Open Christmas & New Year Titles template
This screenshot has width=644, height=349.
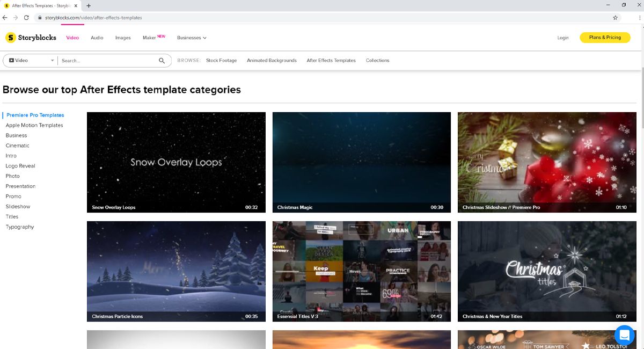pyautogui.click(x=546, y=271)
